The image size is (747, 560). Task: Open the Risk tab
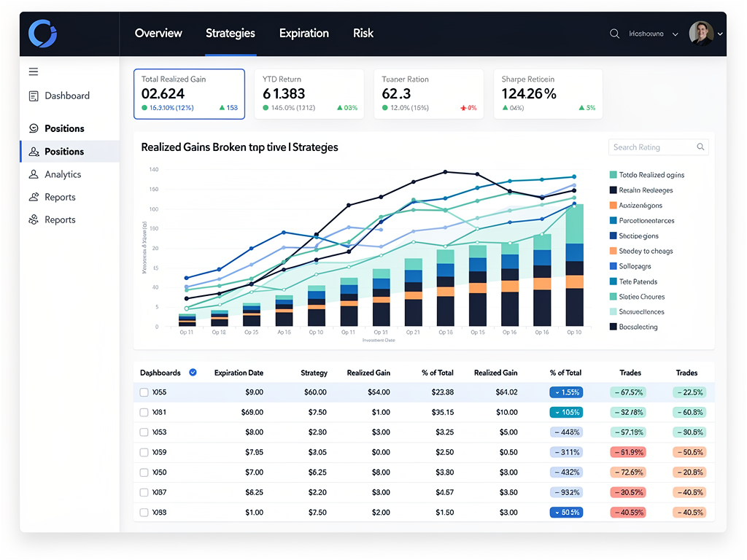[363, 34]
